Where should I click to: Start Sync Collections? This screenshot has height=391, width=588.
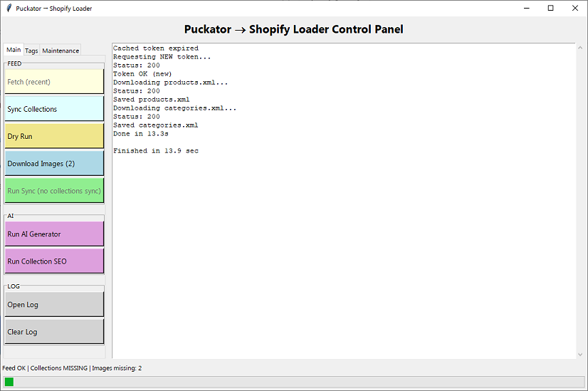tap(54, 109)
